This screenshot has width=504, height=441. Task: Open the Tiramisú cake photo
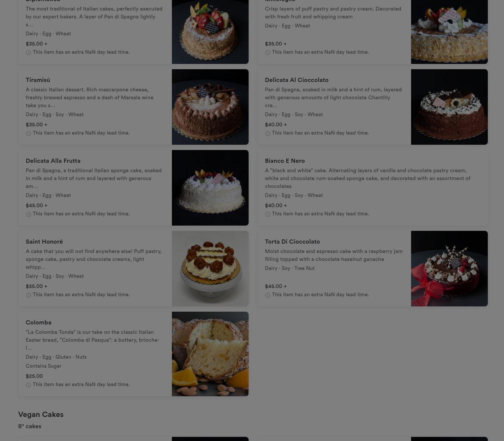[210, 107]
